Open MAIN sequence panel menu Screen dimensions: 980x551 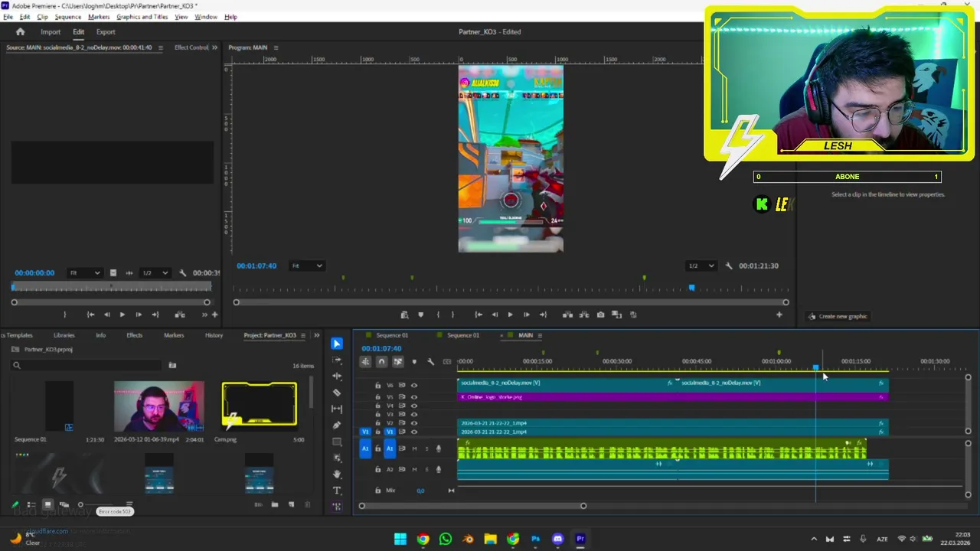(540, 335)
